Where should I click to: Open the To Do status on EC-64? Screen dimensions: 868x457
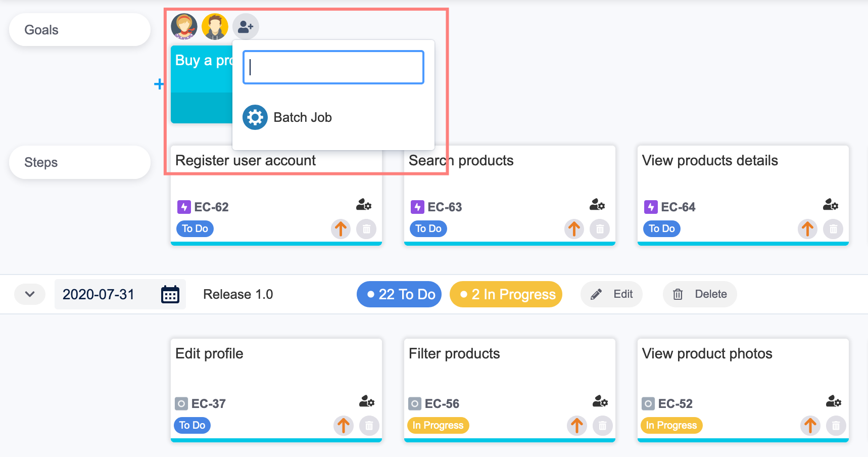pyautogui.click(x=661, y=229)
